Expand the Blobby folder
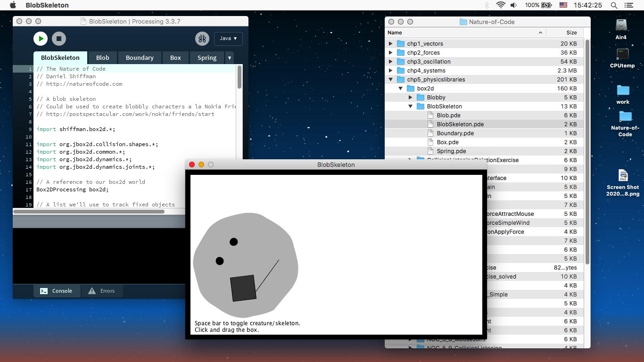 point(411,97)
